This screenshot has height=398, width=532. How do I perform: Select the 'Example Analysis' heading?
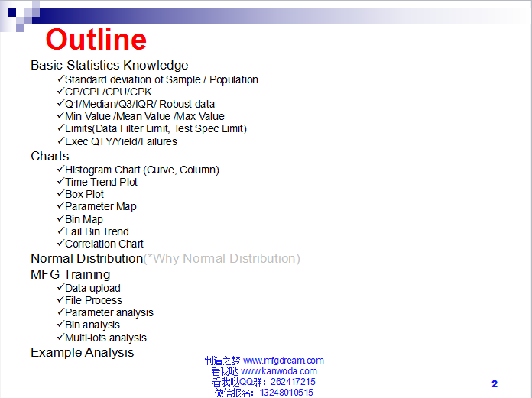83,353
